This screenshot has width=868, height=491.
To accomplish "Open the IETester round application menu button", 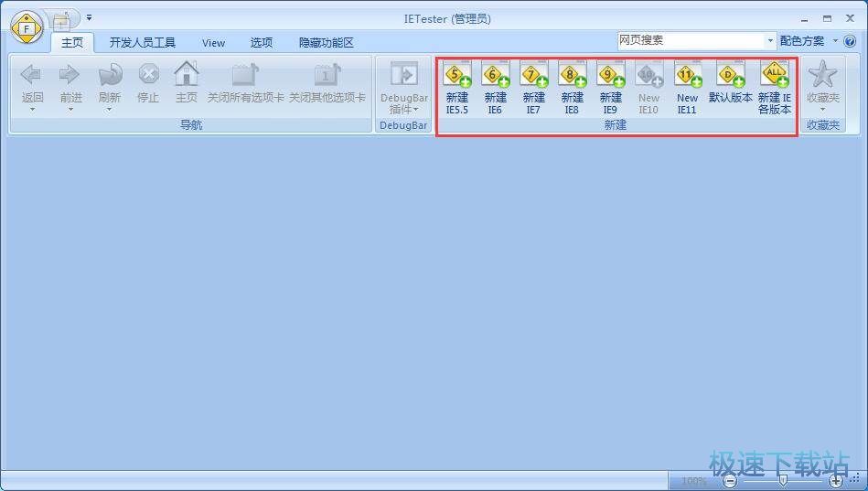I will (x=26, y=28).
